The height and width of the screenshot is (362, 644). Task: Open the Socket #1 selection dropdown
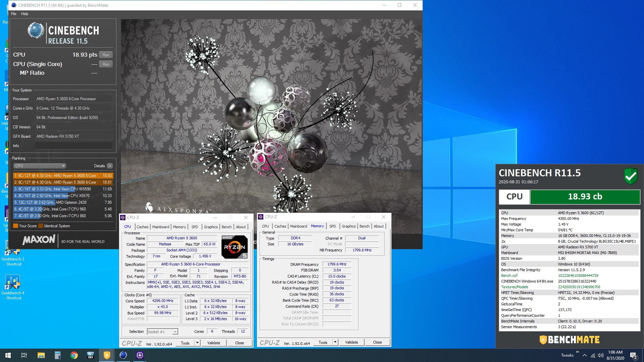[x=162, y=332]
